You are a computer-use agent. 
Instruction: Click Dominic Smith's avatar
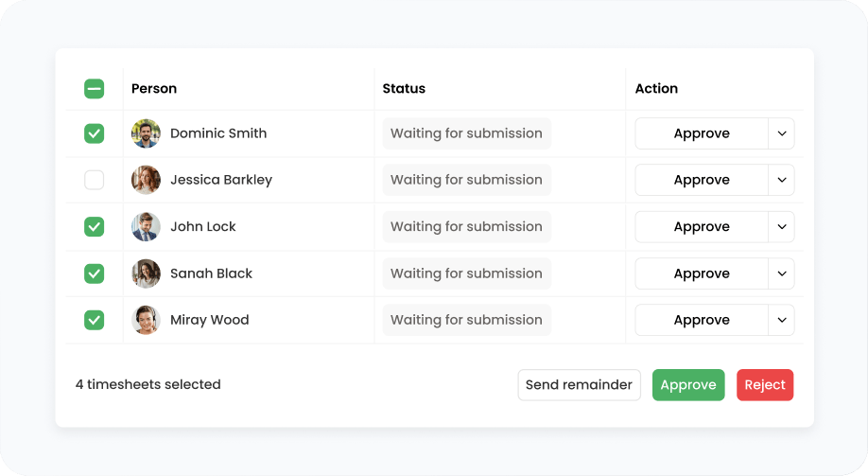[147, 133]
